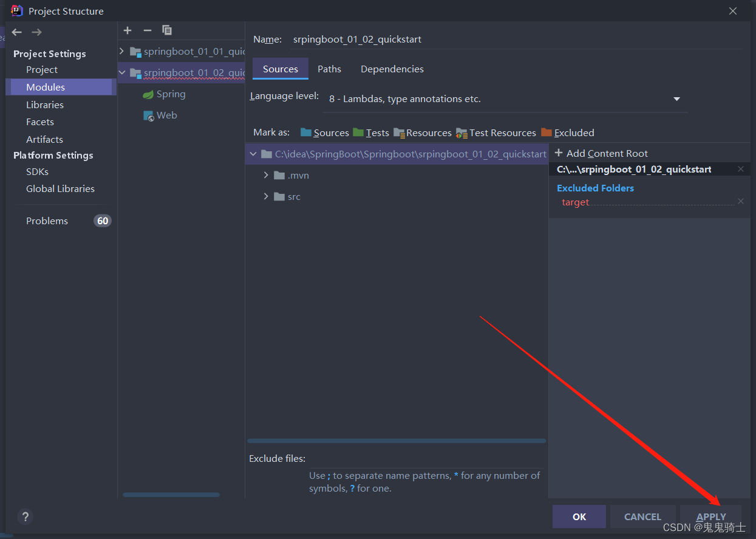This screenshot has height=539, width=756.
Task: Click the folder tree horizontal scrollbar
Action: (397, 441)
